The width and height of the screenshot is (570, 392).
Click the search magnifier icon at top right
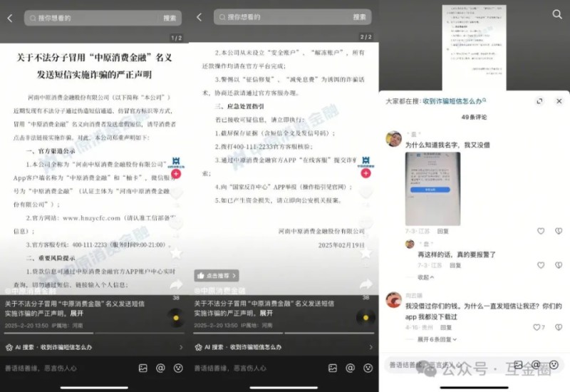(x=557, y=14)
